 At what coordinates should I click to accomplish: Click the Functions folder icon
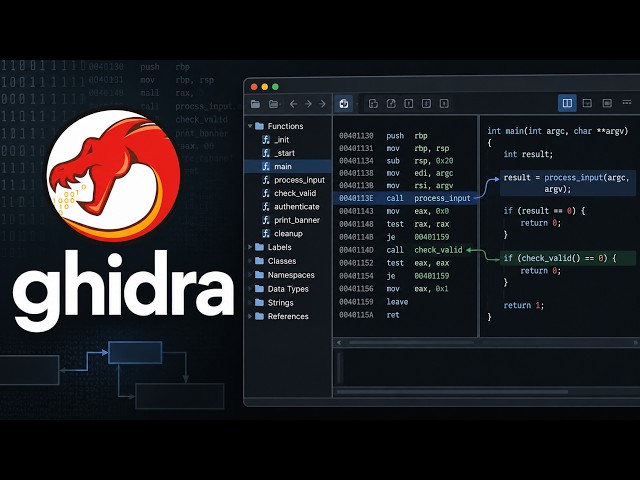point(259,126)
